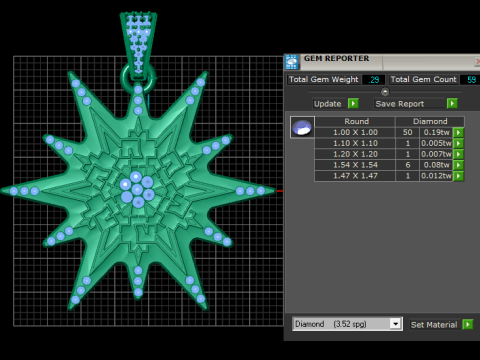480x360 pixels.
Task: Click the Total Gem Weight value .29
Action: click(x=374, y=80)
